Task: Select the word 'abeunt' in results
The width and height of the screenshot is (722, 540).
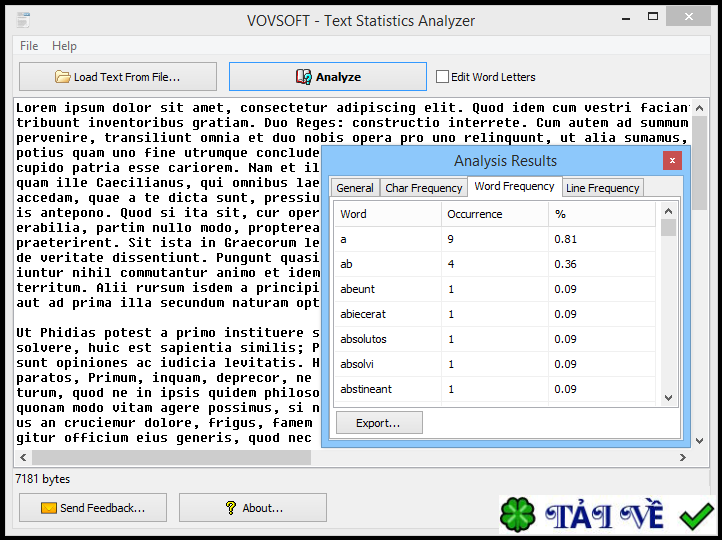Action: pos(357,289)
